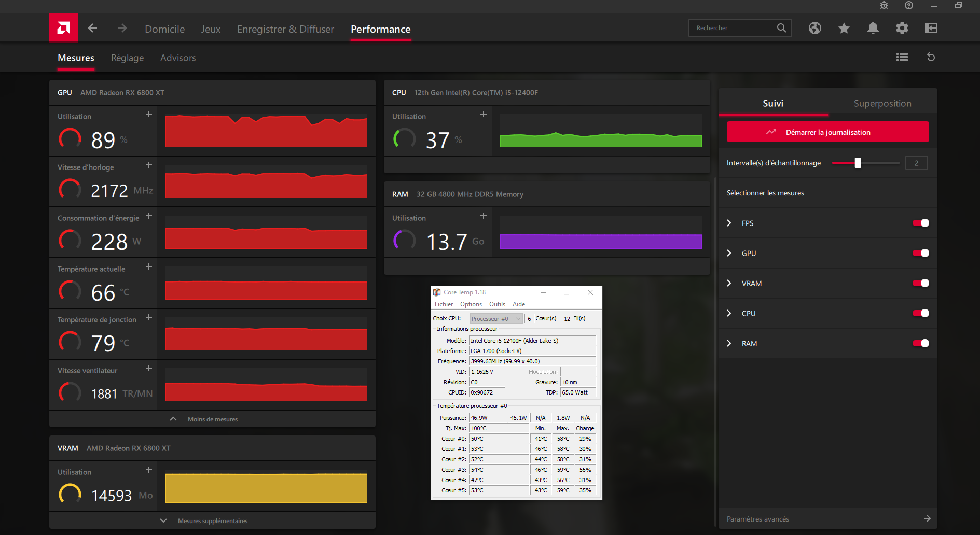The width and height of the screenshot is (980, 535).
Task: Switch to the Superposition tab
Action: click(882, 103)
